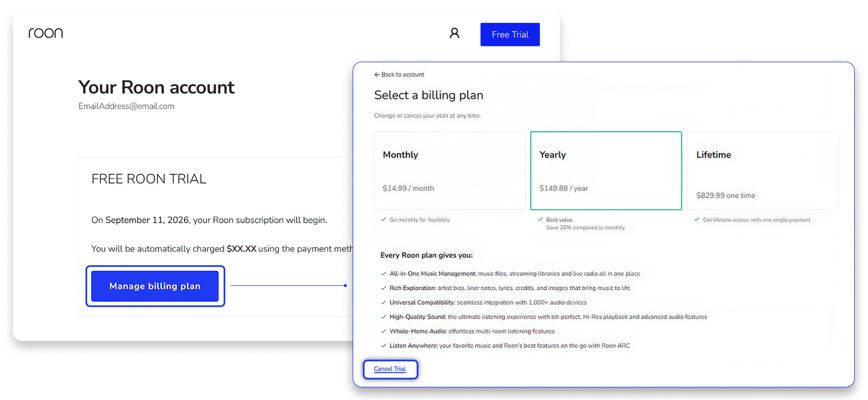868x400 pixels.
Task: Select the Monthly billing plan card
Action: (449, 170)
